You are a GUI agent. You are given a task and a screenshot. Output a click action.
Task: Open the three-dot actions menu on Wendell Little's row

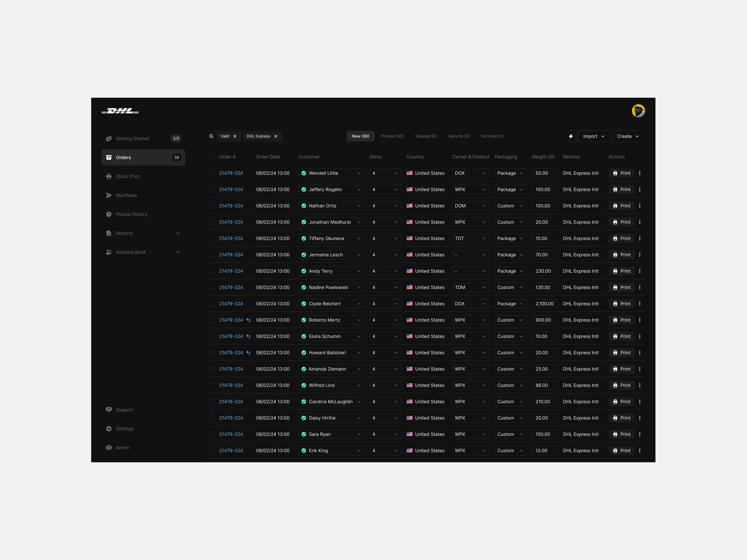640,173
